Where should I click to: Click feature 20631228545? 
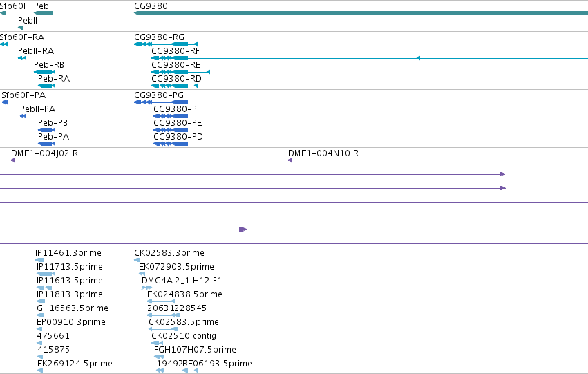[177, 308]
